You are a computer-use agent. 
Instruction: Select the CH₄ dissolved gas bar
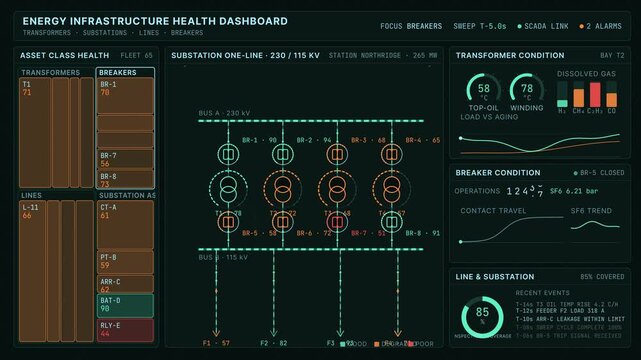pos(578,94)
